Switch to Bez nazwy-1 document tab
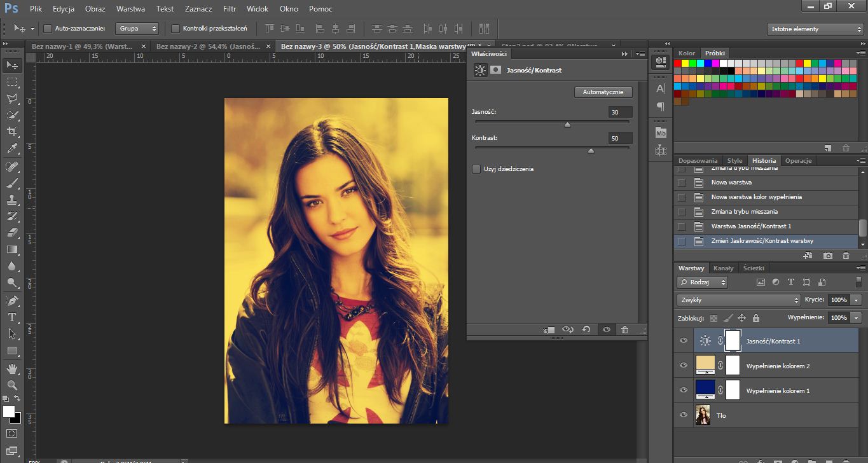 tap(81, 46)
